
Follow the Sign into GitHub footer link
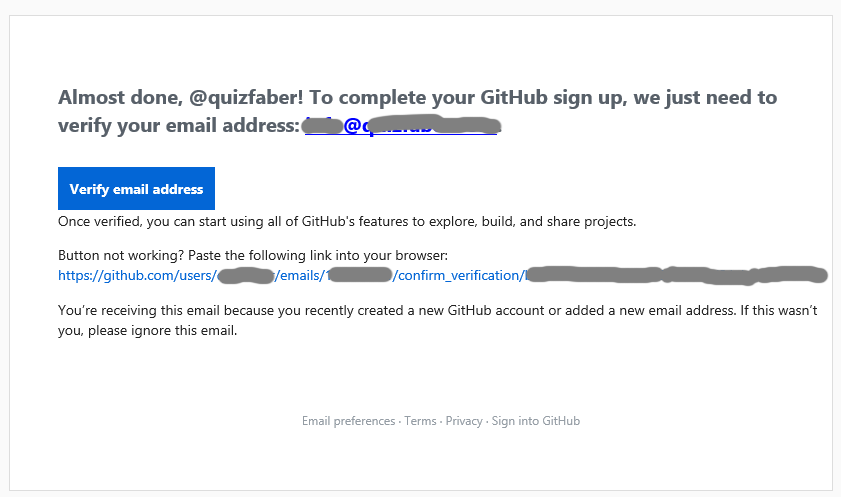pos(535,421)
